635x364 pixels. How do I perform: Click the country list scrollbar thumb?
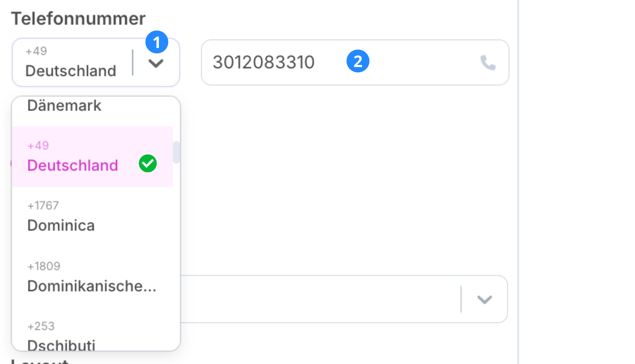[176, 152]
